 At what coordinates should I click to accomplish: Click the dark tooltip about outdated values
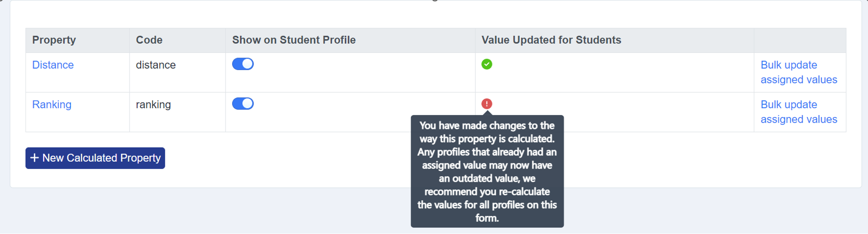487,171
